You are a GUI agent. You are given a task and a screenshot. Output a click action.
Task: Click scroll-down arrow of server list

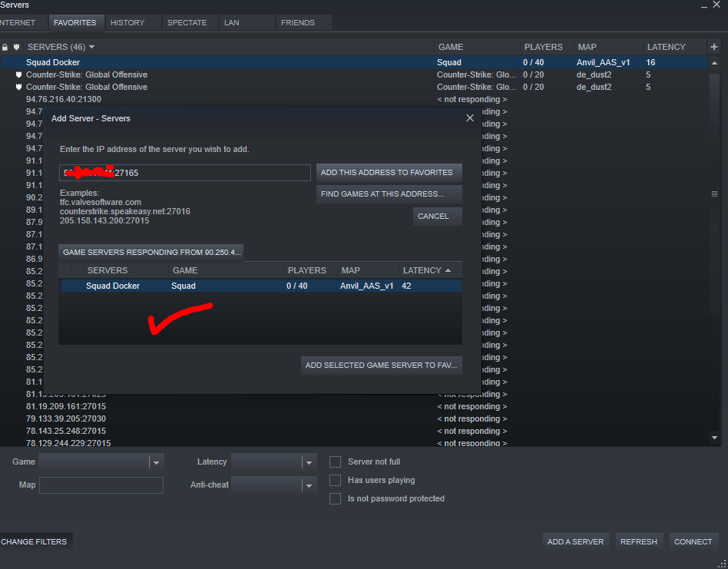point(714,438)
